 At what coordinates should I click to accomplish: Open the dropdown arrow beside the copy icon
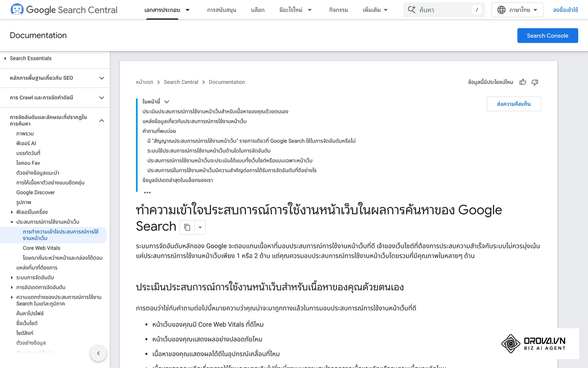click(200, 227)
